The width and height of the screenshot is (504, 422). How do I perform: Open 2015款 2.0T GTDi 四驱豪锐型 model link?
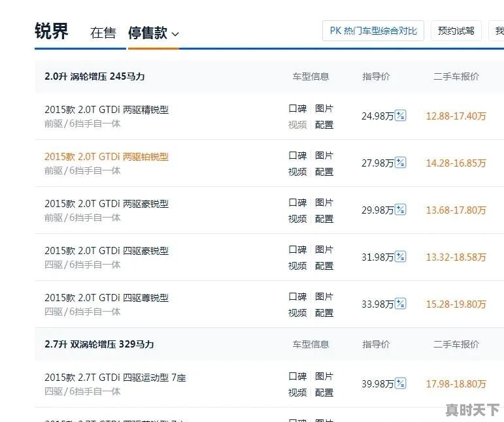pos(107,251)
